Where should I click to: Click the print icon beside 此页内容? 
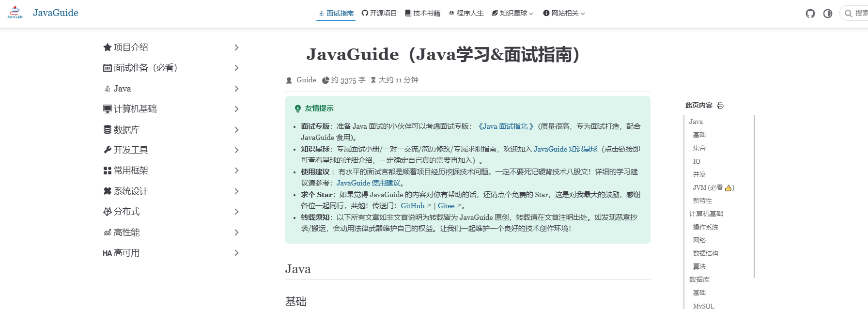(720, 106)
